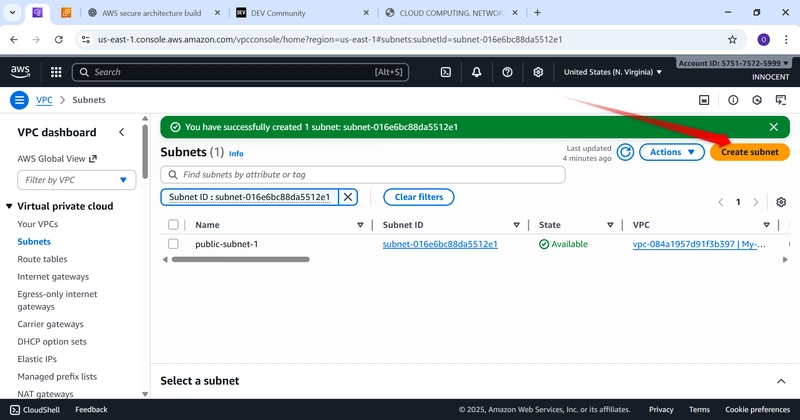The width and height of the screenshot is (800, 420).
Task: Sort by the Subnet ID column
Action: (516, 225)
